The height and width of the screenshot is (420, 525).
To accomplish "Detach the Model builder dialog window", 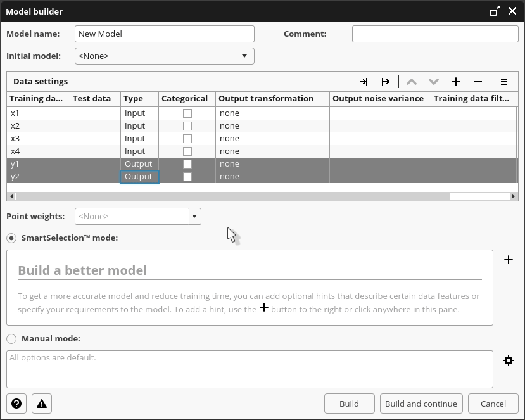I will 495,11.
